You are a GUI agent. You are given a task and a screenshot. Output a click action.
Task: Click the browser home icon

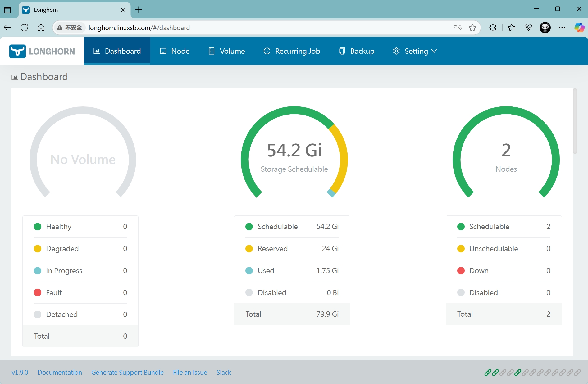[41, 28]
